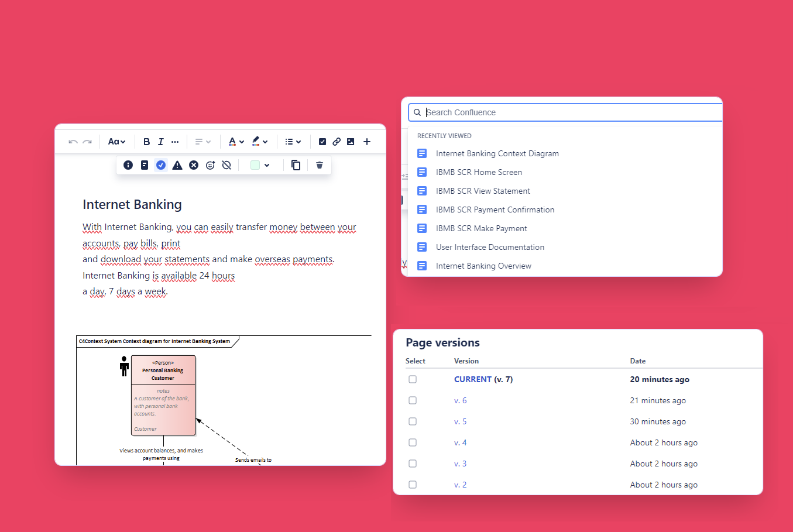Click the RECENTLY VIEWED section label
Image resolution: width=793 pixels, height=532 pixels.
(x=444, y=136)
